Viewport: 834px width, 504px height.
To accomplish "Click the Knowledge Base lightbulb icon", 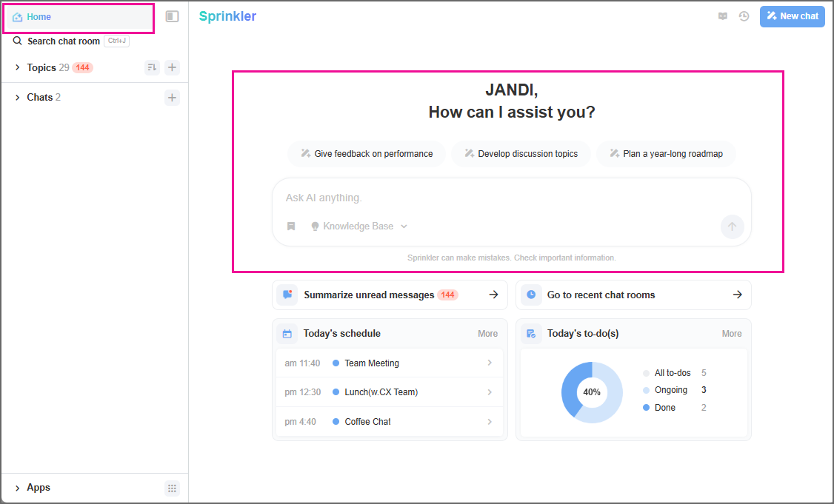I will tap(315, 226).
